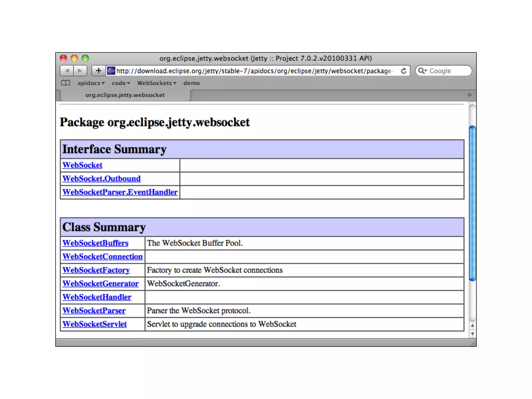The height and width of the screenshot is (399, 532).
Task: Follow the WebSocketServlet class link
Action: pos(95,324)
